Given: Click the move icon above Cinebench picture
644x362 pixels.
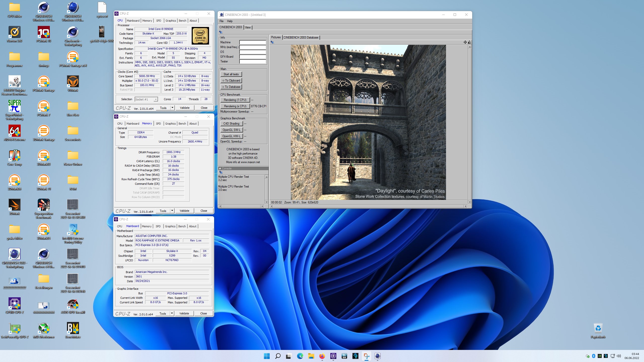Looking at the screenshot, I should (465, 42).
